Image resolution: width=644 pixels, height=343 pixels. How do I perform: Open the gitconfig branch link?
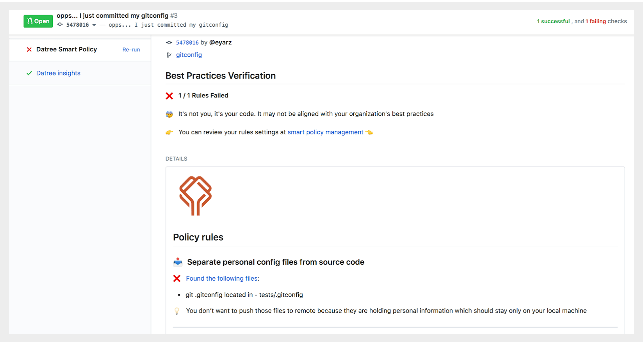tap(189, 55)
